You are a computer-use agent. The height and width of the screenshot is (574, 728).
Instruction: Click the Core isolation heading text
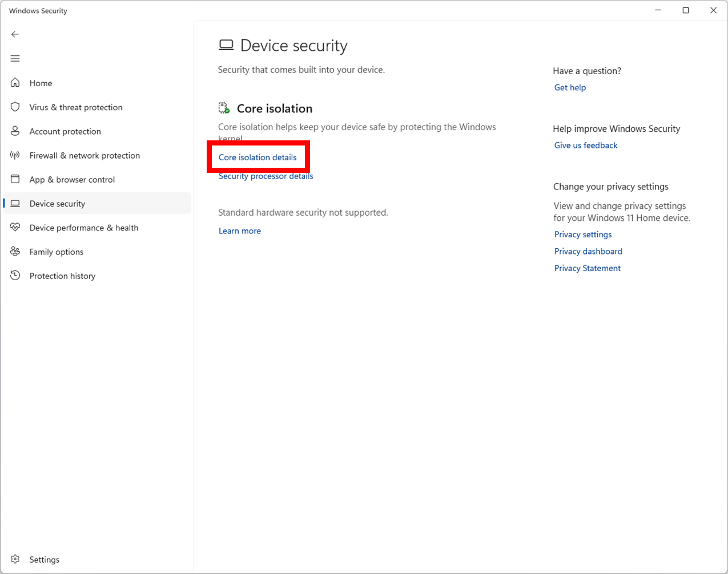tap(275, 108)
